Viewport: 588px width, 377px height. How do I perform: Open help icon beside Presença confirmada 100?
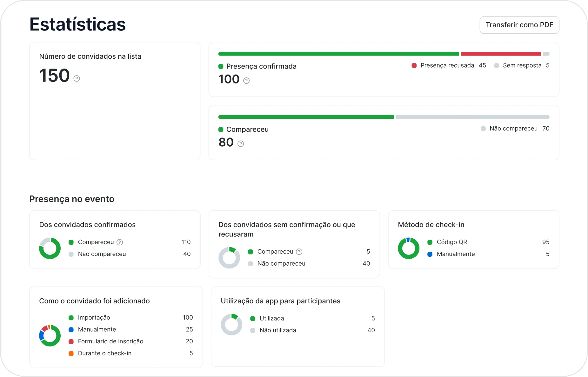point(246,81)
